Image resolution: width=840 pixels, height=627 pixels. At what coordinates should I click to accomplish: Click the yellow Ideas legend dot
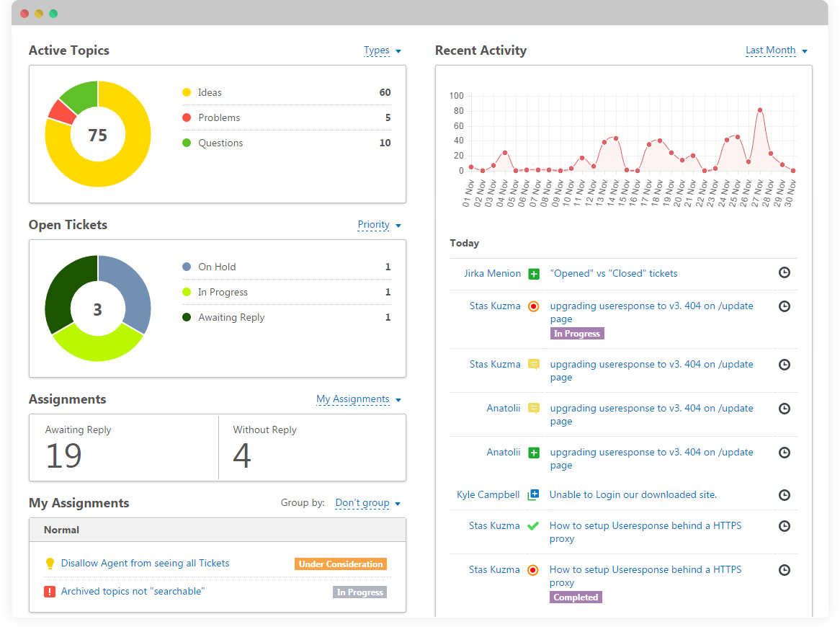click(187, 93)
